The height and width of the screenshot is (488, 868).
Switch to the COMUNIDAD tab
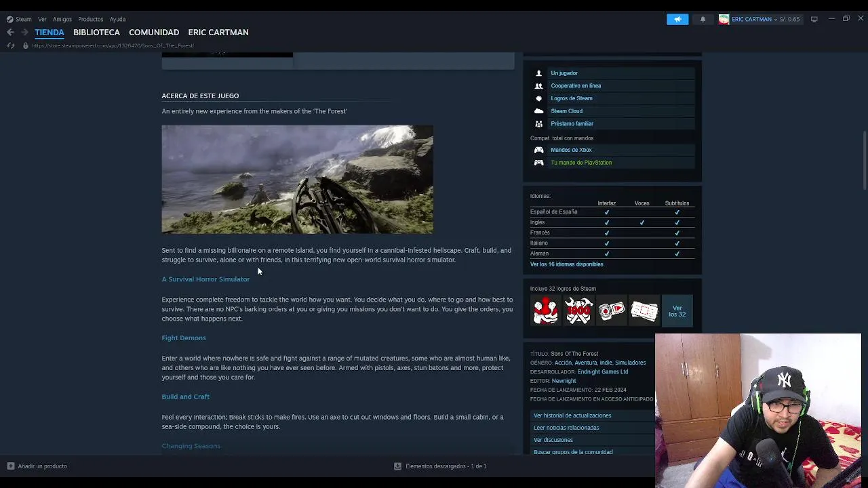point(154,32)
